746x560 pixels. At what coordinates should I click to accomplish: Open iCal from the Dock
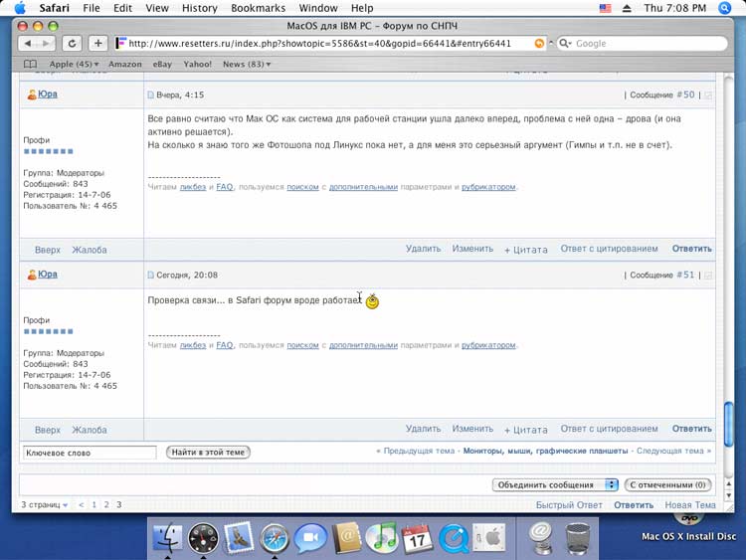[x=417, y=538]
